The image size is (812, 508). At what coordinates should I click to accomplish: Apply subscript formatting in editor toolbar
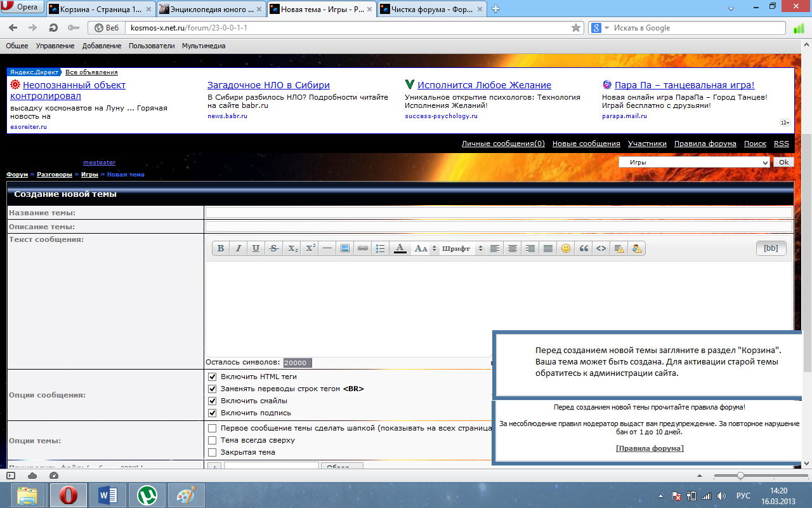click(x=292, y=248)
